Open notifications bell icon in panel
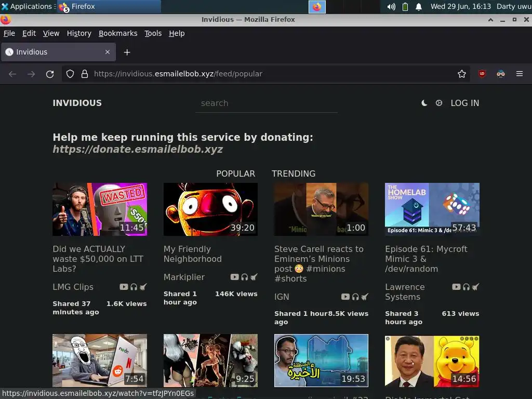 click(419, 7)
